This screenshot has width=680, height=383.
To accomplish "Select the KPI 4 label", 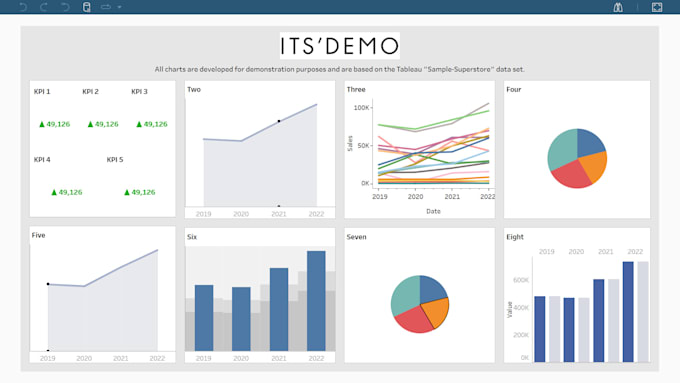I will [x=42, y=160].
